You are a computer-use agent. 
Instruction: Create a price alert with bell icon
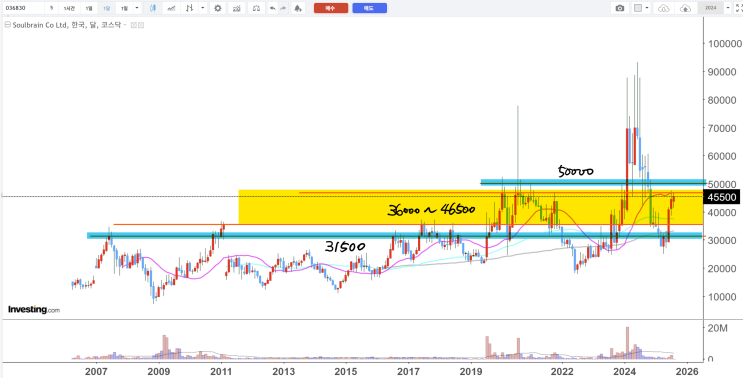pos(298,8)
